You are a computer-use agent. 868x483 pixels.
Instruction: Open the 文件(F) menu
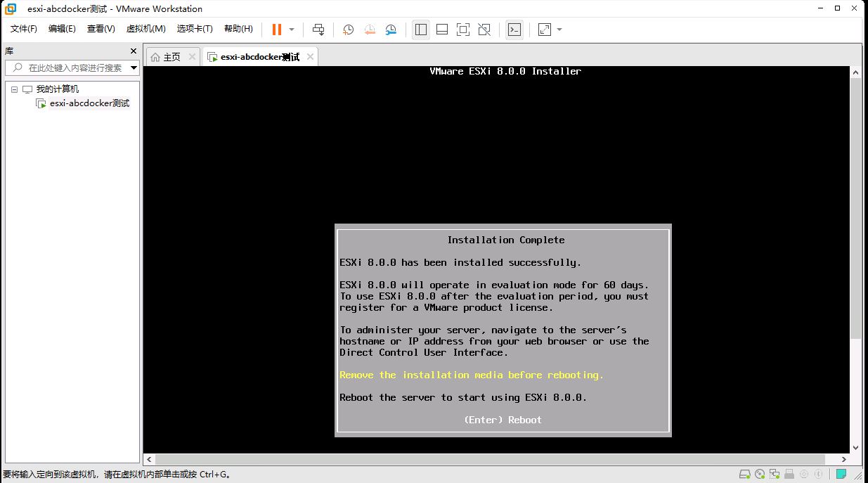pos(24,29)
